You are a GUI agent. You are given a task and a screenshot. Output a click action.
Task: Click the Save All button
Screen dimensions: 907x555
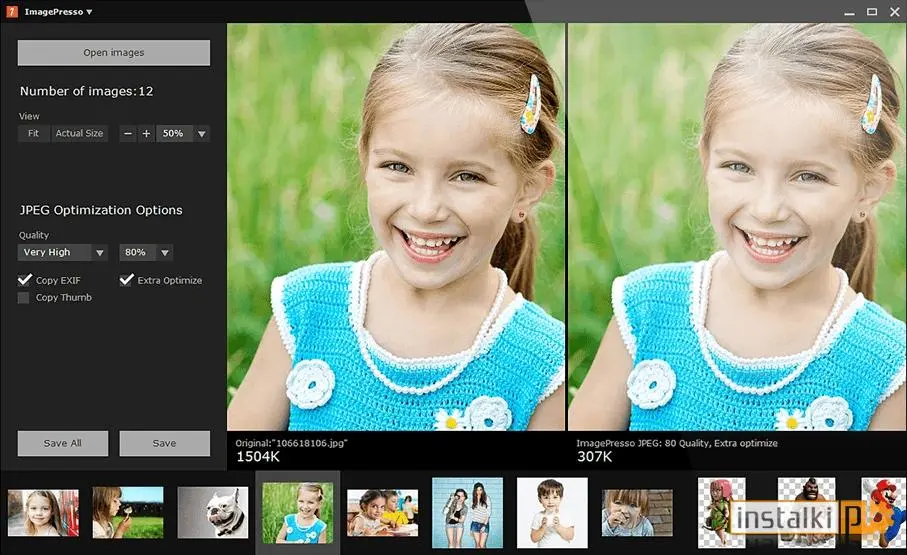coord(62,443)
